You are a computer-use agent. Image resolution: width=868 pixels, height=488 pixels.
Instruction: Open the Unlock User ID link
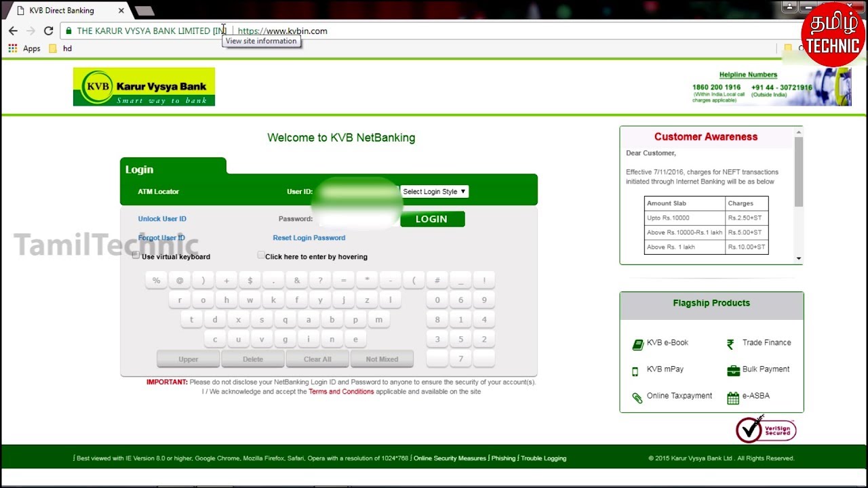pos(162,219)
